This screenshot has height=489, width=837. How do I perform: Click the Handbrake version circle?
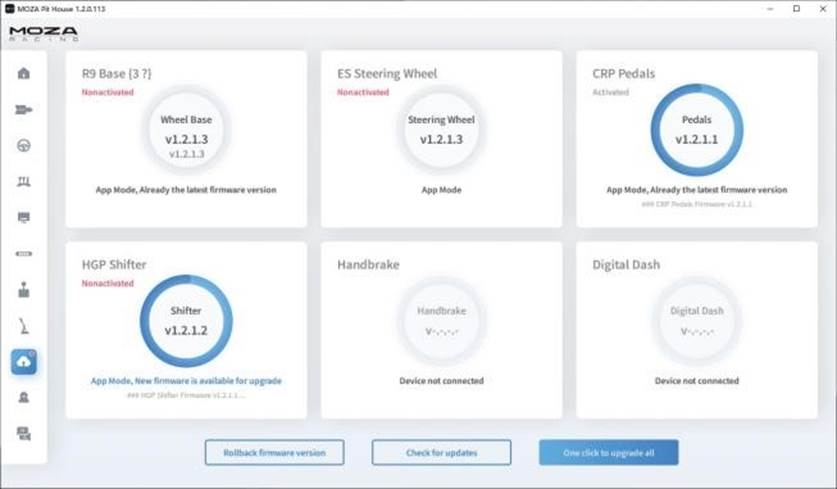441,321
